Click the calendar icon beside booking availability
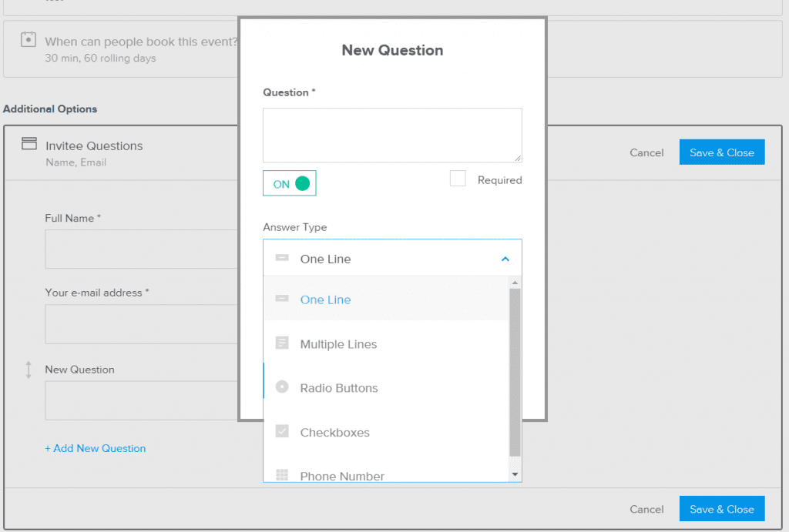Viewport: 789px width, 532px height. pos(29,40)
